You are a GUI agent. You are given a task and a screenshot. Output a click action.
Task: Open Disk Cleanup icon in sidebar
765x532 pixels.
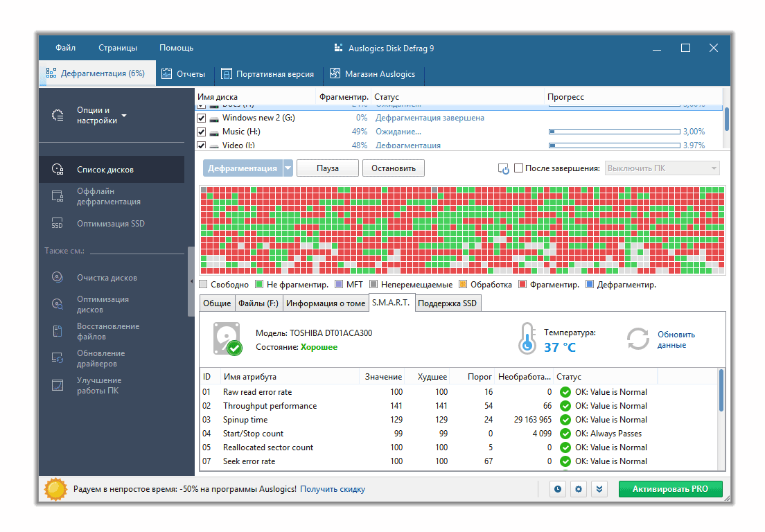tap(58, 278)
